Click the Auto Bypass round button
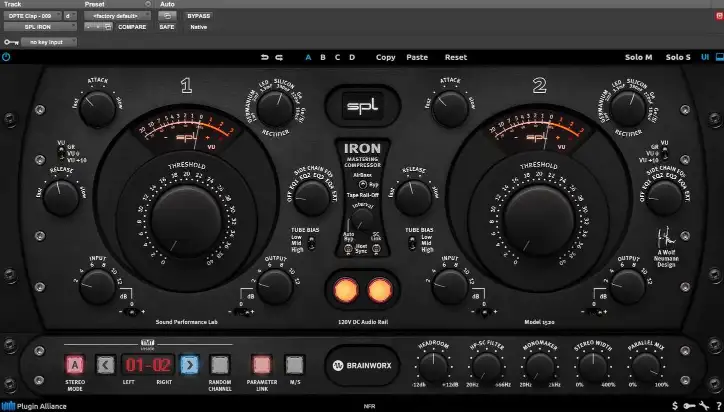 349,248
